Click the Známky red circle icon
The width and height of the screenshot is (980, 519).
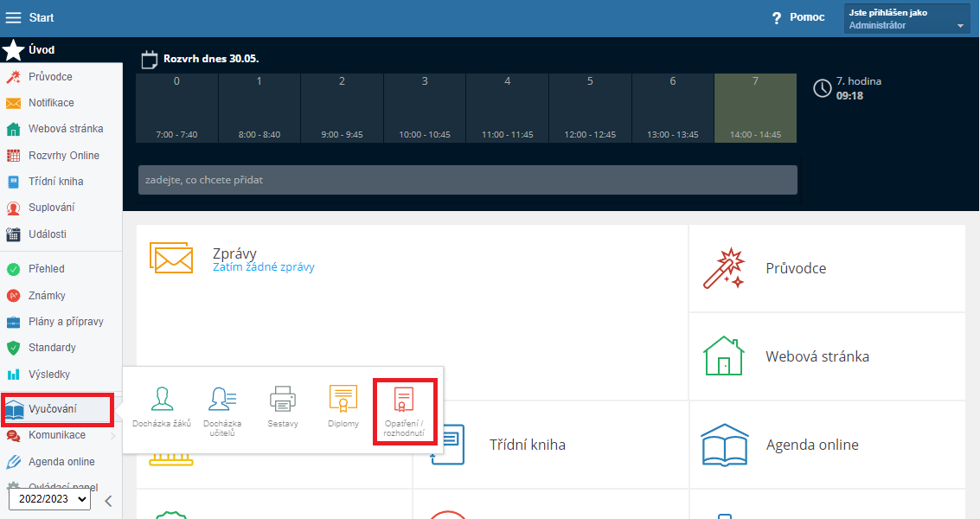tap(13, 296)
